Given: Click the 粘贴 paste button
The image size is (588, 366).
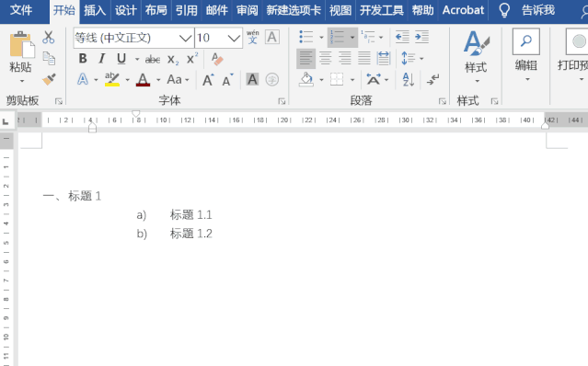Looking at the screenshot, I should pos(20,57).
